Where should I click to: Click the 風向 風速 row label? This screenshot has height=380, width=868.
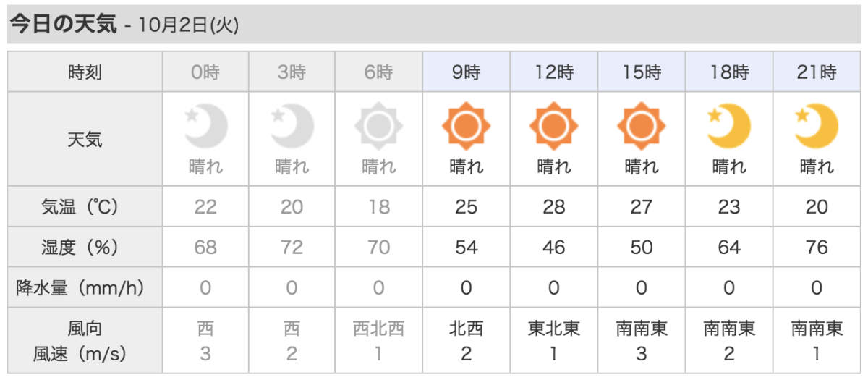pos(85,341)
